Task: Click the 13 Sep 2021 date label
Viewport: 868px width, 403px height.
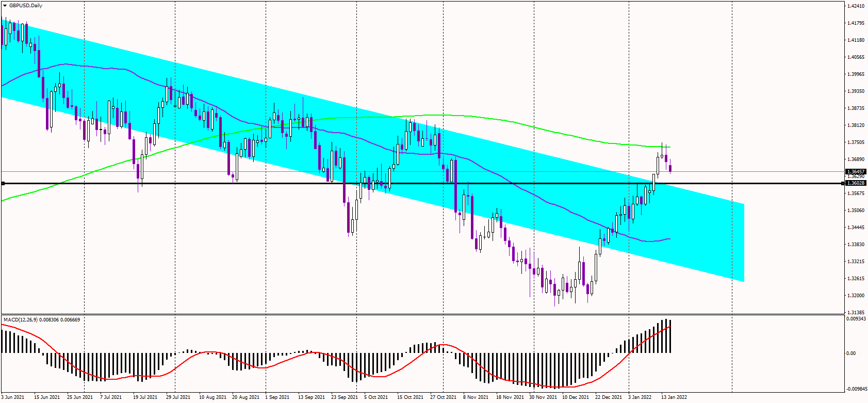Action: (312, 397)
